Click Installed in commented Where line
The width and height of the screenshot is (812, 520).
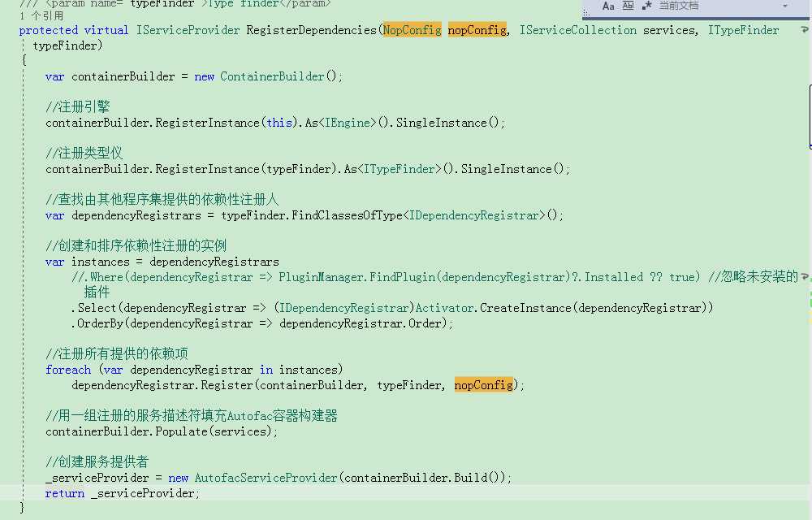614,277
